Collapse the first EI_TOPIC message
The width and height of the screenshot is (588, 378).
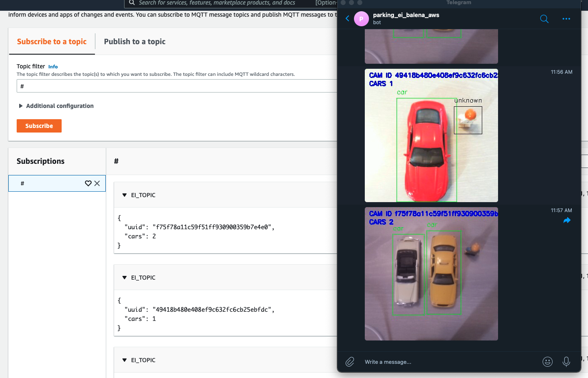[x=124, y=195]
